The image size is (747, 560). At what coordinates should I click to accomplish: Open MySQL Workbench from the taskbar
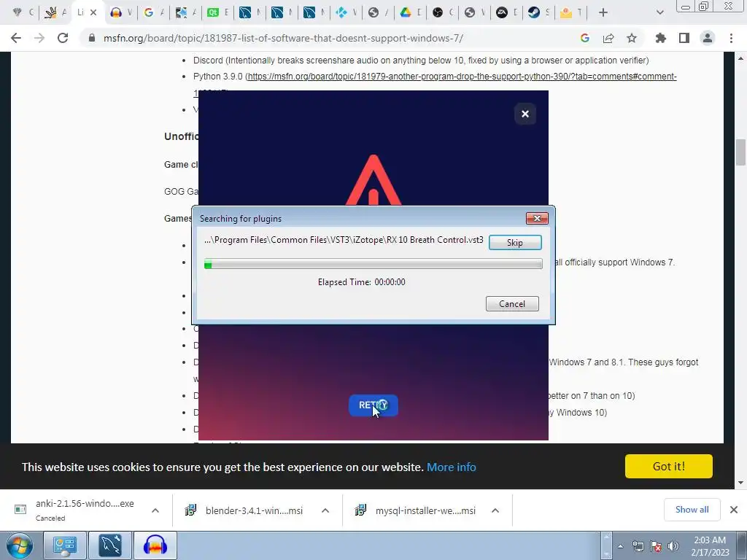point(109,545)
